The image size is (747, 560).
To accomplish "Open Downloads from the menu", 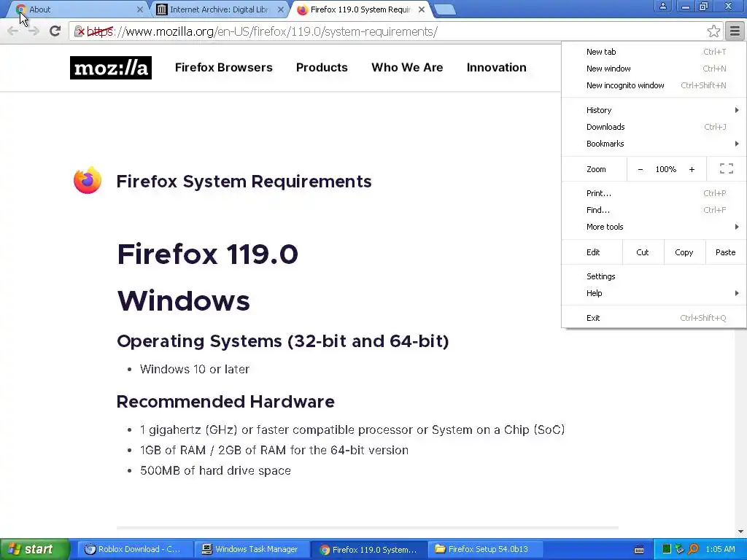I will (x=654, y=127).
